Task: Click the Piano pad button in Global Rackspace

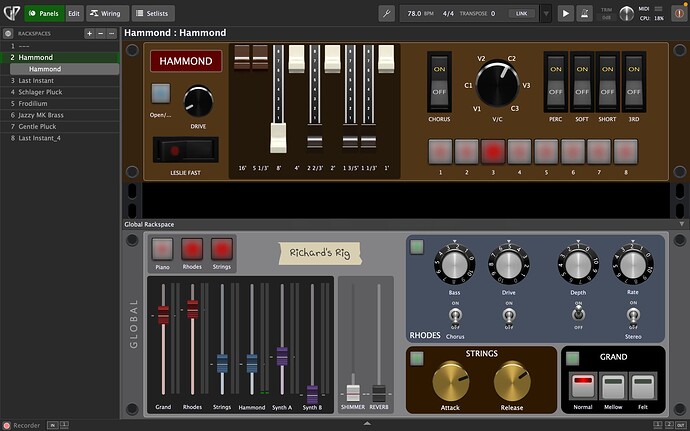Action: pyautogui.click(x=162, y=249)
